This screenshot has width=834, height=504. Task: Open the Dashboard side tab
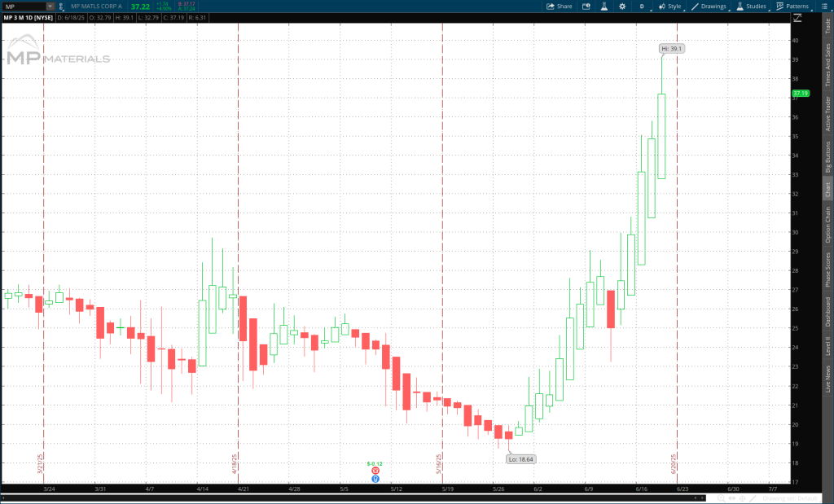click(x=827, y=312)
